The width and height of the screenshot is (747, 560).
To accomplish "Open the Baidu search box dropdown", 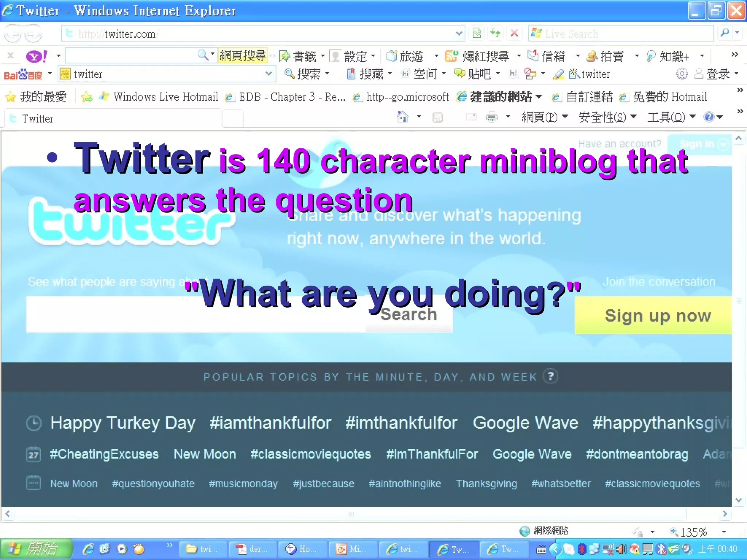I will 269,74.
